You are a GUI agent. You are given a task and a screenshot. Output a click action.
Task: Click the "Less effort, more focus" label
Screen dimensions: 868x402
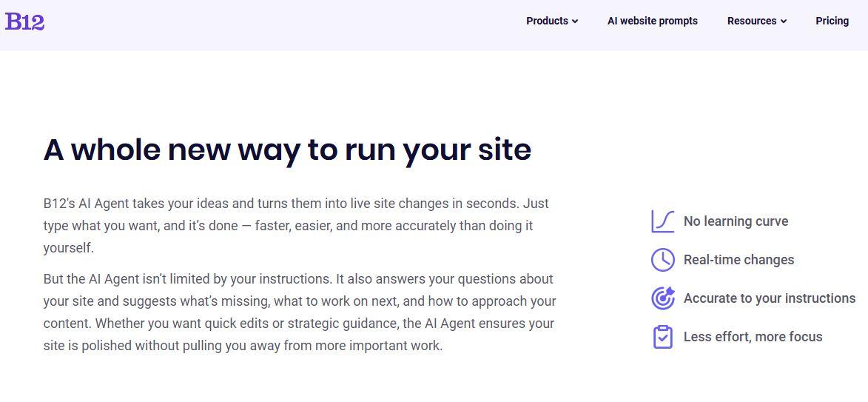[753, 337]
